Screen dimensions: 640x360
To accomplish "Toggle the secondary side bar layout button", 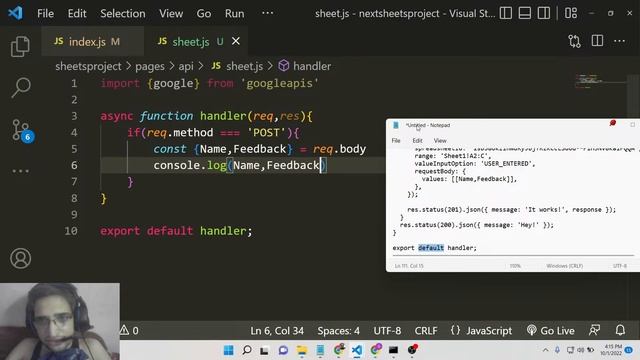I will click(x=543, y=13).
